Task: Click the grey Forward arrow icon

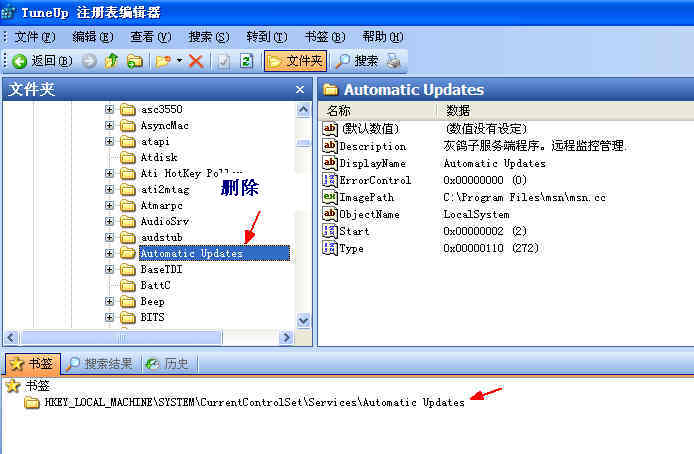Action: (x=89, y=61)
